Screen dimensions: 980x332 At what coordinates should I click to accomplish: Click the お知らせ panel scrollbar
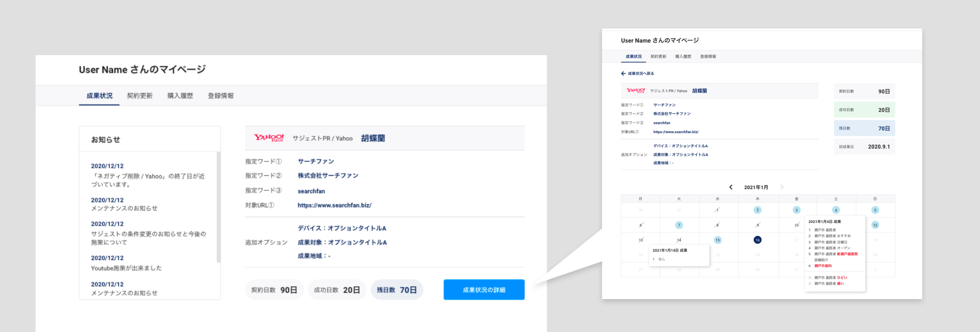tap(218, 207)
